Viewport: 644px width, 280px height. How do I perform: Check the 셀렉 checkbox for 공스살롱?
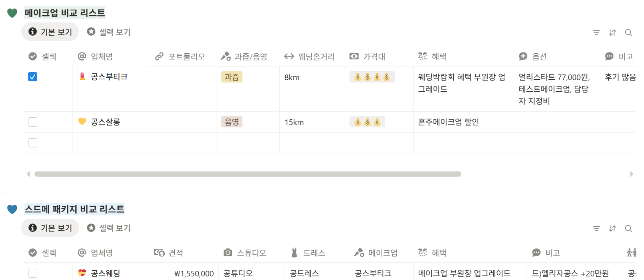click(x=32, y=122)
